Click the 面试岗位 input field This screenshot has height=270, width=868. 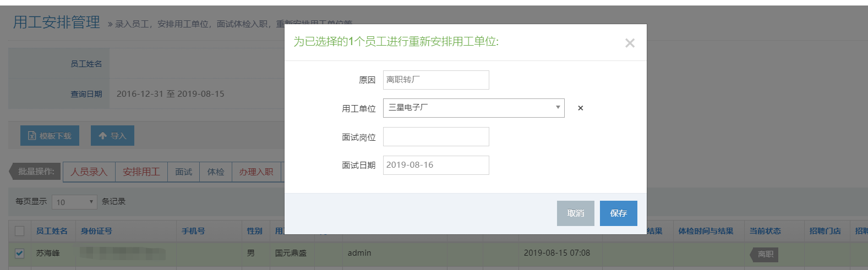tap(435, 137)
